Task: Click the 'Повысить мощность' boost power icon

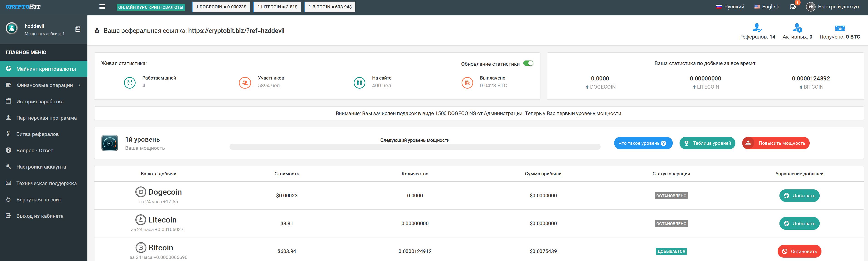Action: [751, 143]
